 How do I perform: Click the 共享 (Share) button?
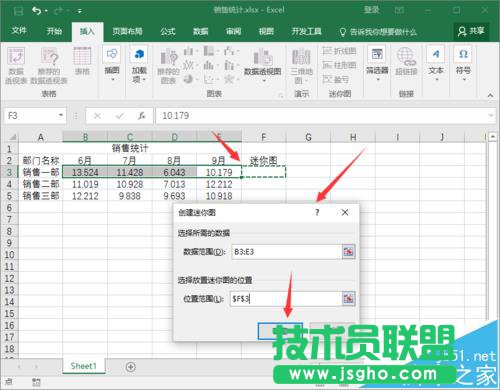471,31
